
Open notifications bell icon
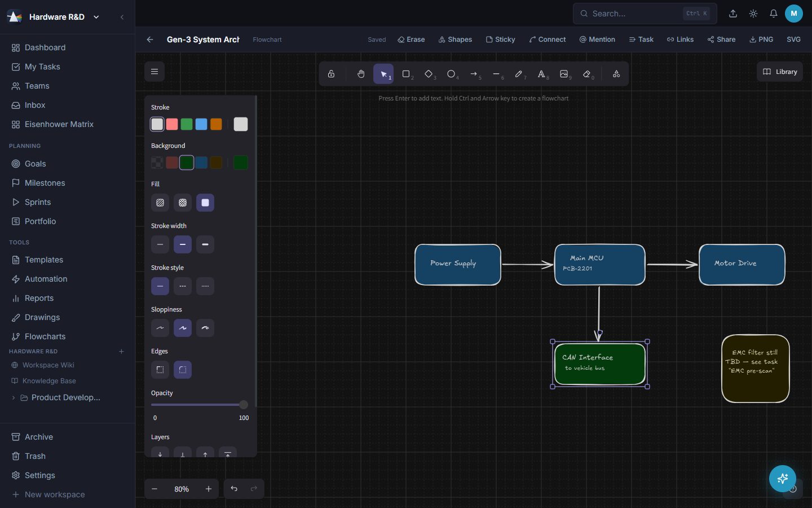pos(774,14)
